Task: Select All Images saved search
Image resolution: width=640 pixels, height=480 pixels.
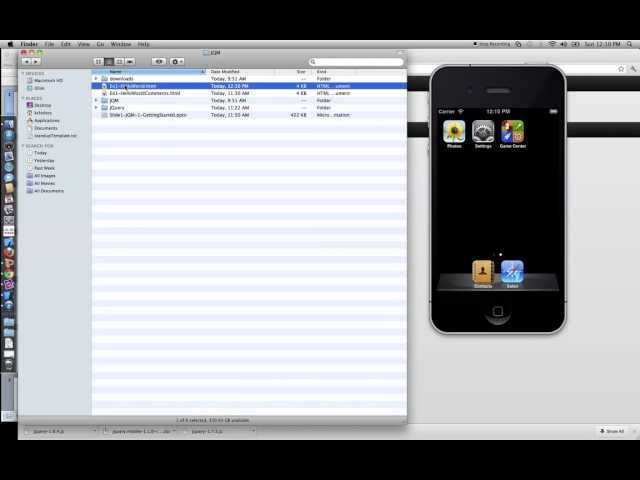Action: pos(41,176)
